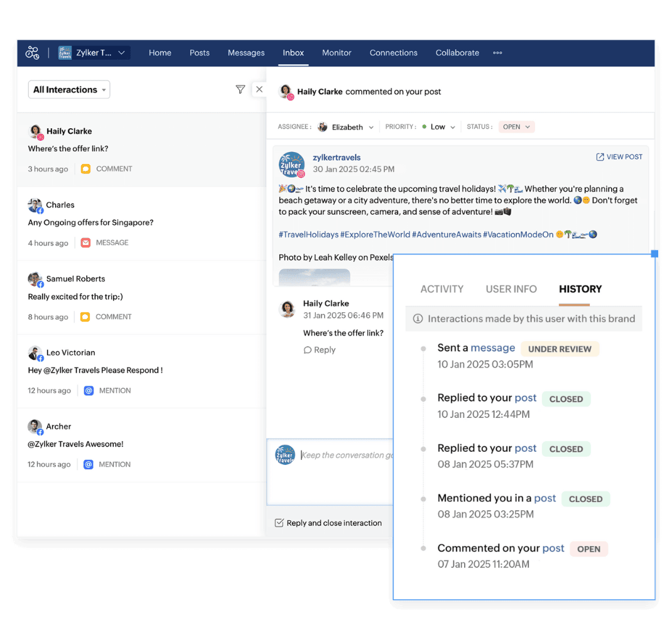The width and height of the screenshot is (672, 622).
Task: Toggle Reply and close interaction checkbox
Action: point(279,523)
